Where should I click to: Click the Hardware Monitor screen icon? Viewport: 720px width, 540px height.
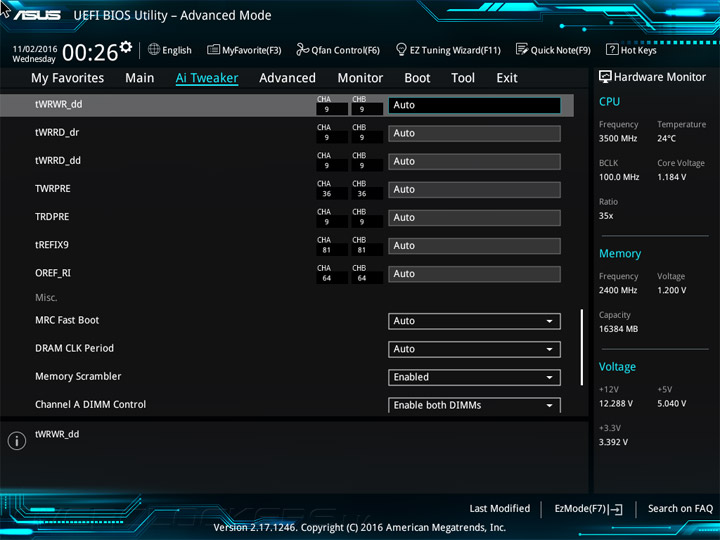click(605, 77)
